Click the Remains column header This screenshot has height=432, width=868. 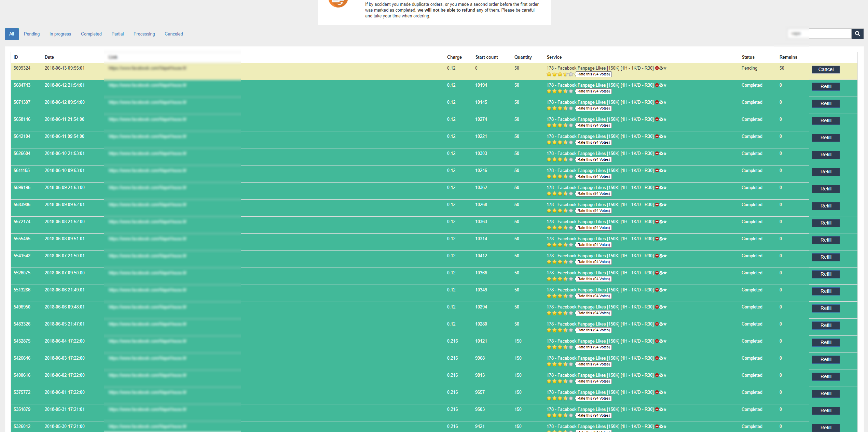pyautogui.click(x=788, y=57)
